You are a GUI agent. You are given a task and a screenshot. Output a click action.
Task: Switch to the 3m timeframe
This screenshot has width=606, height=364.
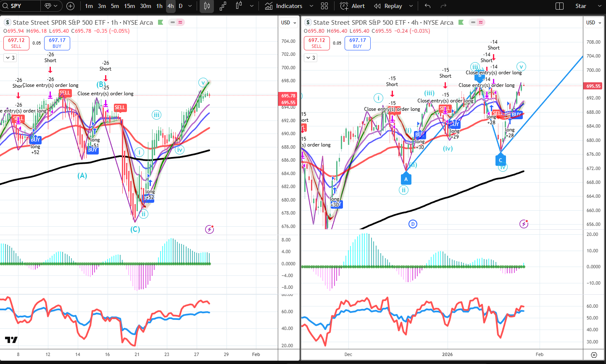pos(102,6)
